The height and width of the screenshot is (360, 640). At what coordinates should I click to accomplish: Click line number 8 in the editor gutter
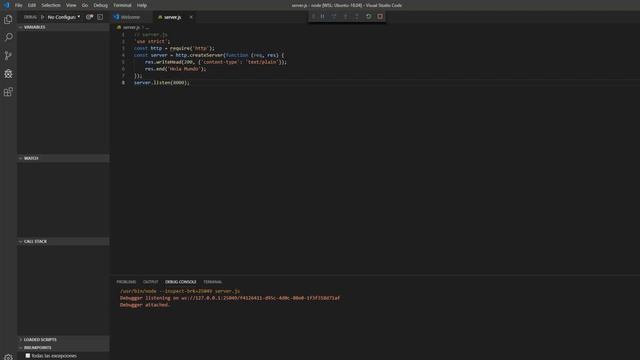pos(123,82)
